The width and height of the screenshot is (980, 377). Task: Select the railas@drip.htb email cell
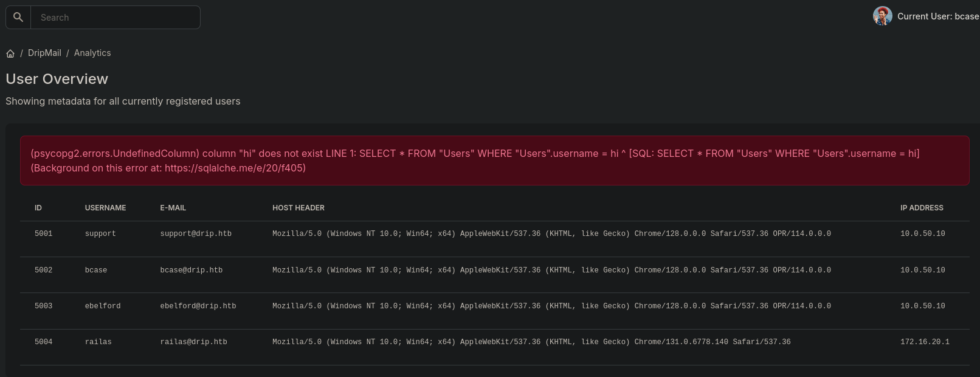(x=193, y=342)
